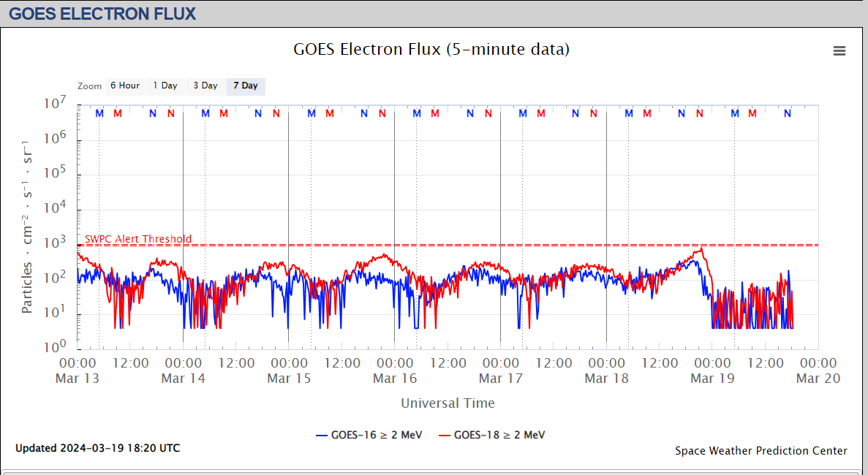Click the 10^3 y-axis tick label
Screen dimensions: 868x475
55,242
